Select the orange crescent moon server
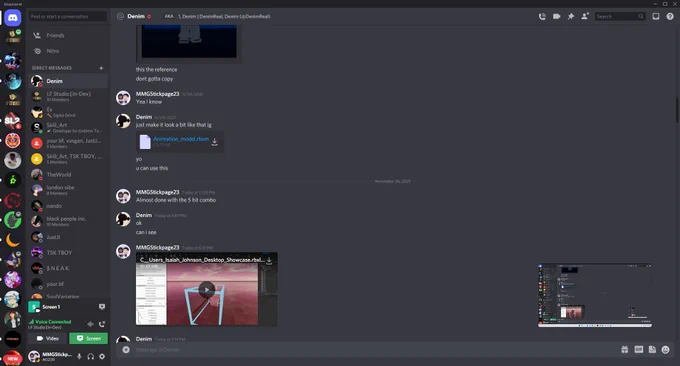 [x=13, y=240]
